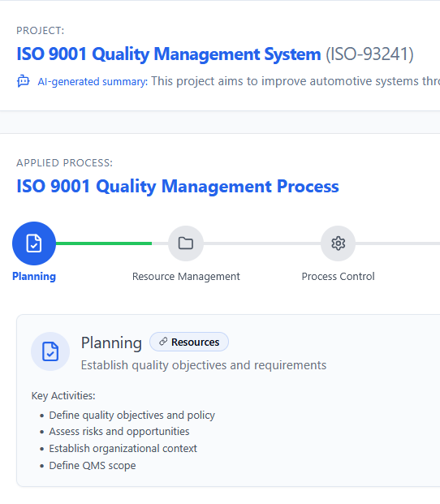Open the Resources link button
Image resolution: width=440 pixels, height=504 pixels.
coord(189,342)
